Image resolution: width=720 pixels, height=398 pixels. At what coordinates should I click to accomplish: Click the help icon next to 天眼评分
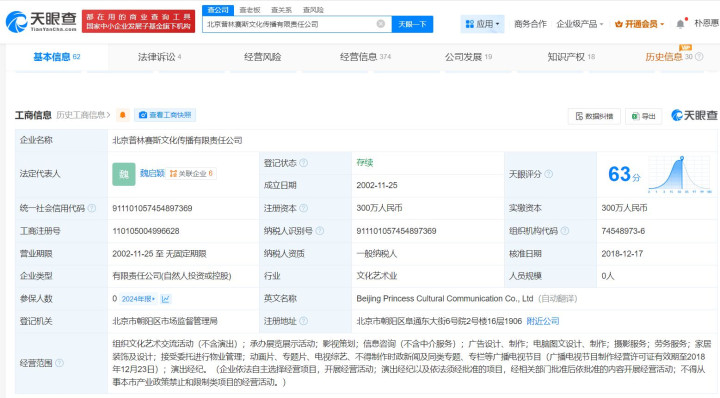[549, 174]
